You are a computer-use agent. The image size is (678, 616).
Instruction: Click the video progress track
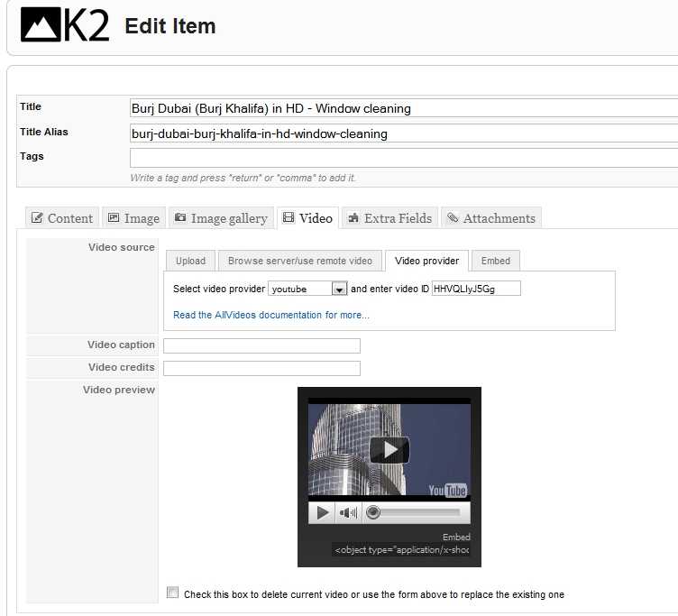click(419, 512)
